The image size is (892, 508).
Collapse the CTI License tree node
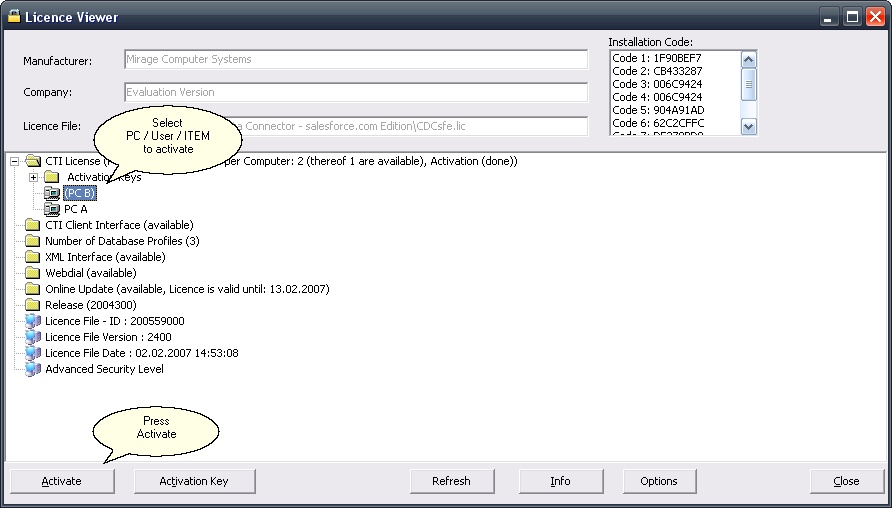point(14,161)
